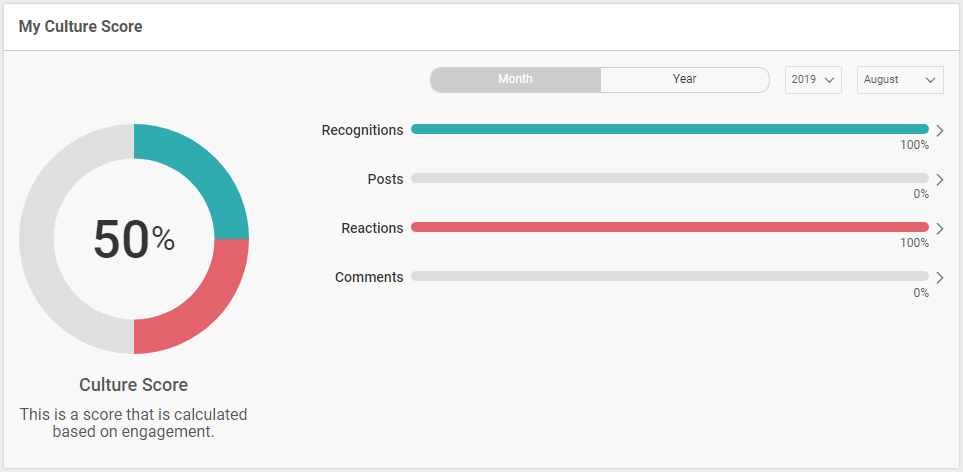
Task: Click the grey Comments progress bar
Action: (669, 276)
